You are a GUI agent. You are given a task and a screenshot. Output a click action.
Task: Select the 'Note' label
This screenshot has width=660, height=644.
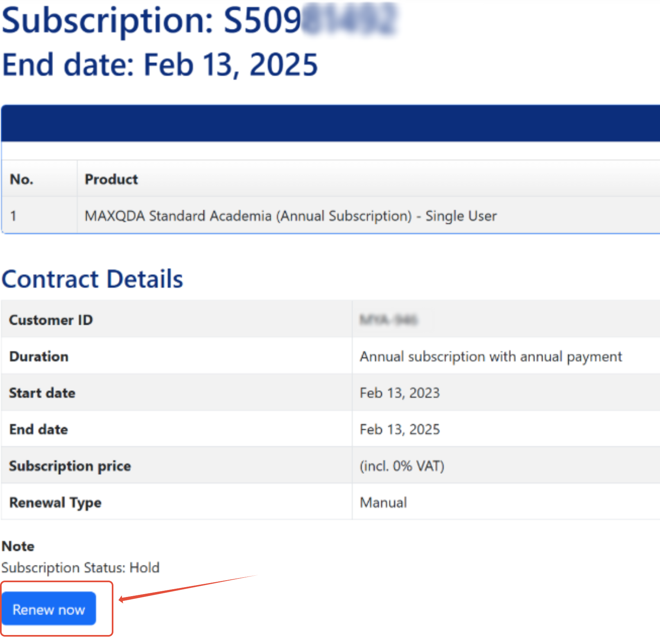click(x=18, y=546)
